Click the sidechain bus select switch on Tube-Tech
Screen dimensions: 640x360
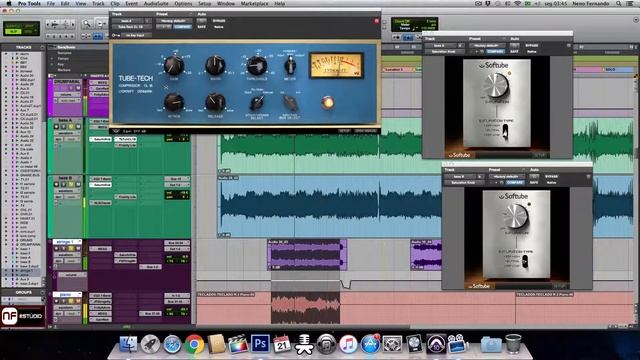pos(290,103)
